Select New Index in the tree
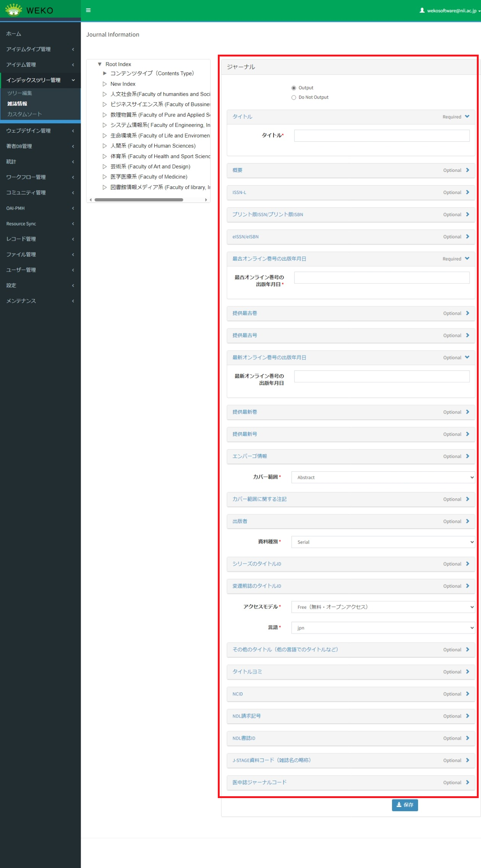The image size is (481, 868). point(123,84)
